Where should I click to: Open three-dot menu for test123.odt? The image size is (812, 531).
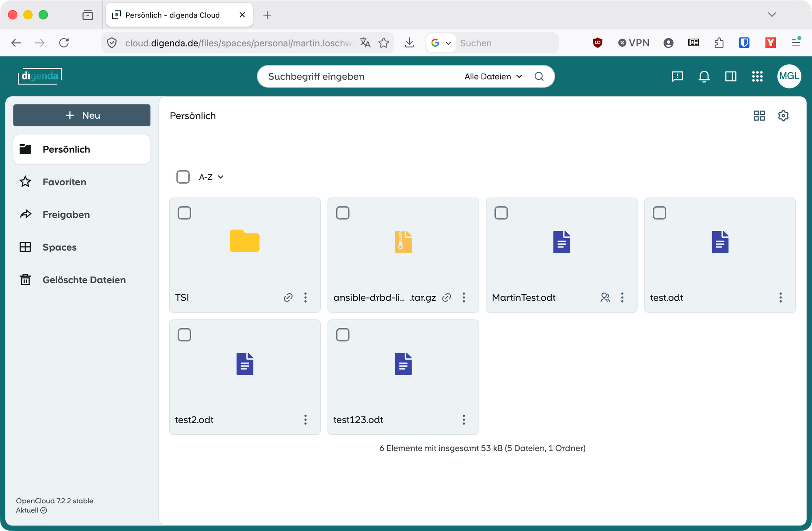click(464, 420)
